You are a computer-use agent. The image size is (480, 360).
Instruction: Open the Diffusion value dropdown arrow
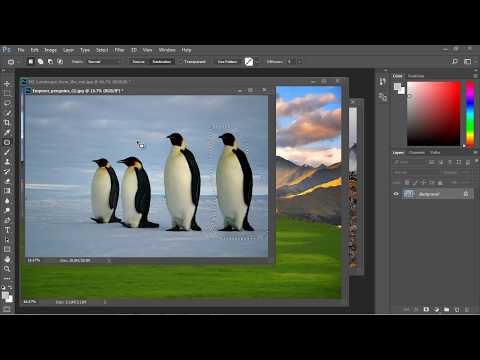pyautogui.click(x=299, y=62)
